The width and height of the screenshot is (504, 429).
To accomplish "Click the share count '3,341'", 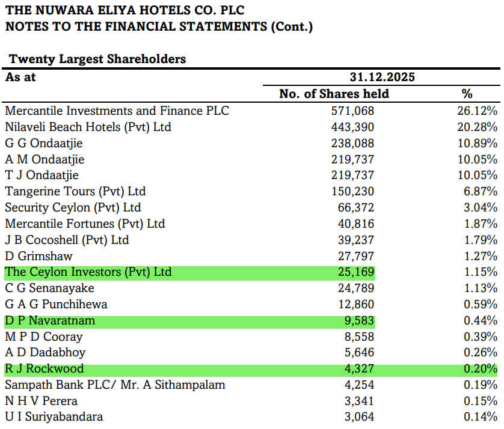I will [359, 401].
